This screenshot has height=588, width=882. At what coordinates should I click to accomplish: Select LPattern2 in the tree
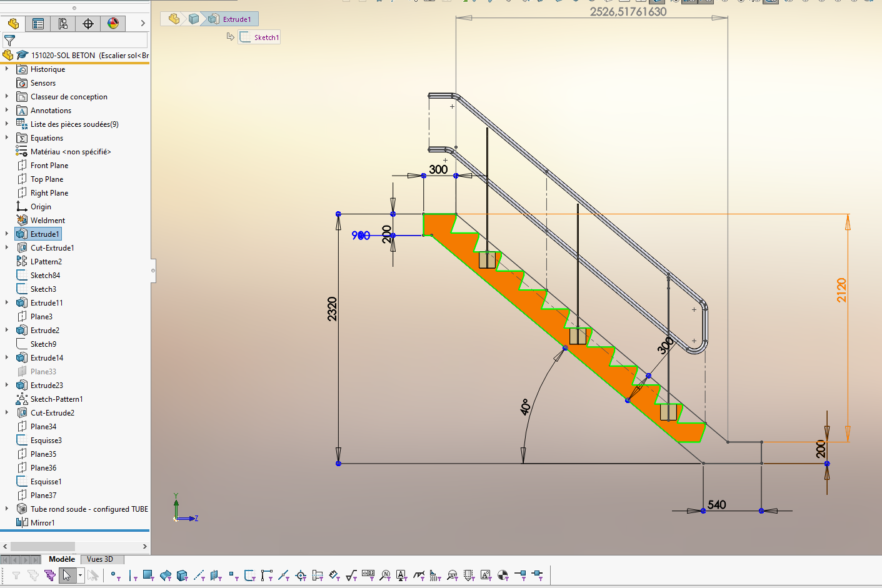pos(46,262)
